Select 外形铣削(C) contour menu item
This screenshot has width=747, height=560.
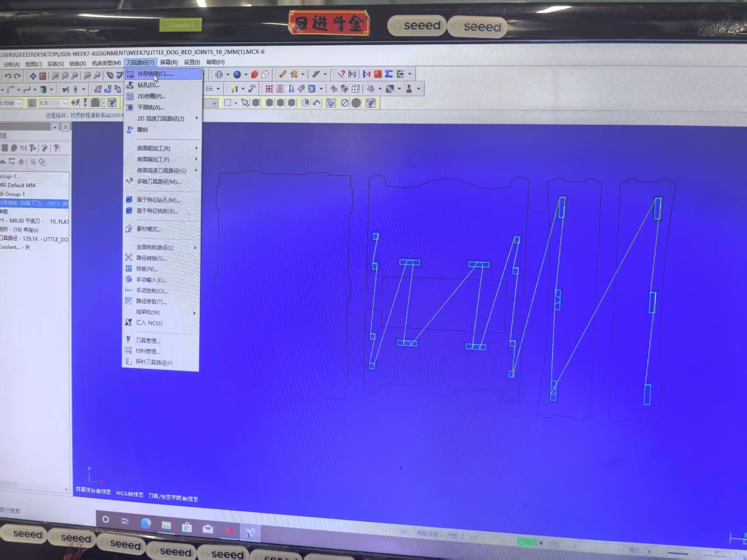pyautogui.click(x=163, y=74)
